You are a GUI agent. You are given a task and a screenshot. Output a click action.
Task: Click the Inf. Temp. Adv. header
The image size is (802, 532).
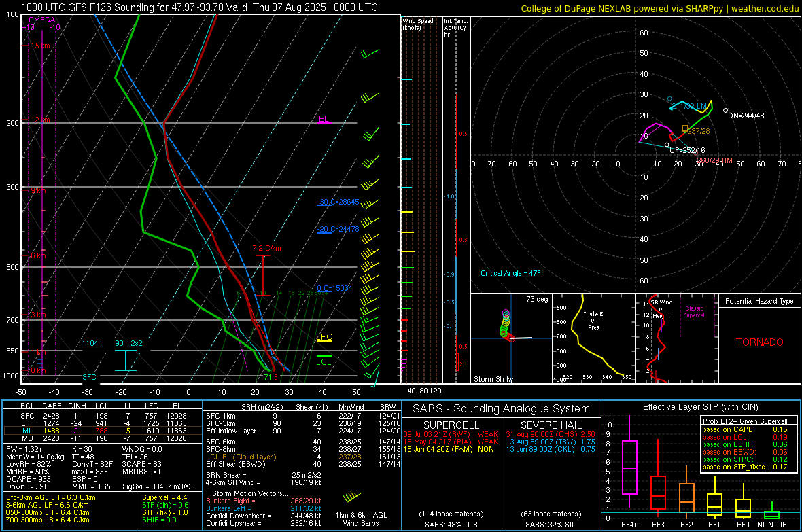click(x=455, y=28)
